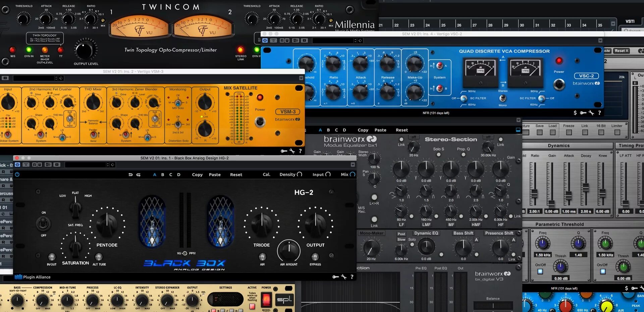Toggle blue On/Off Parametric Threshold checkbox
This screenshot has height=312, width=644.
point(540,271)
